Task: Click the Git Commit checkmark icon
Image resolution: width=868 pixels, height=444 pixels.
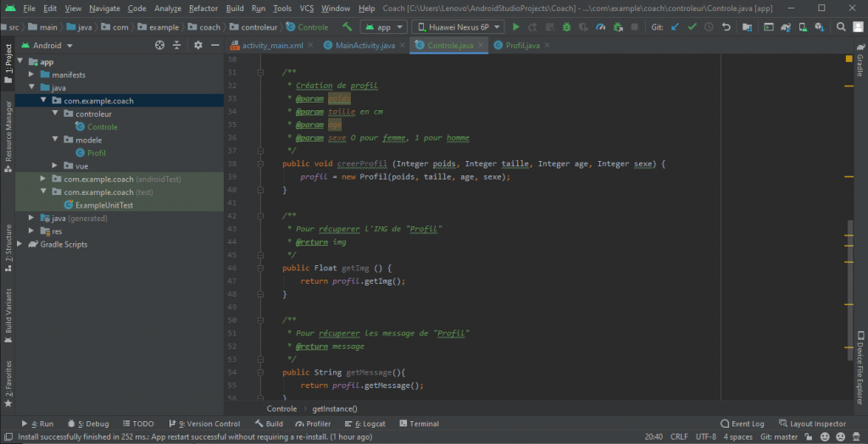Action: 693,27
